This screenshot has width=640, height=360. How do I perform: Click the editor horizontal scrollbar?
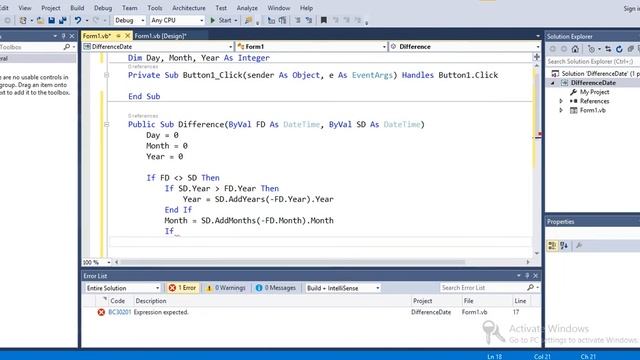point(293,262)
